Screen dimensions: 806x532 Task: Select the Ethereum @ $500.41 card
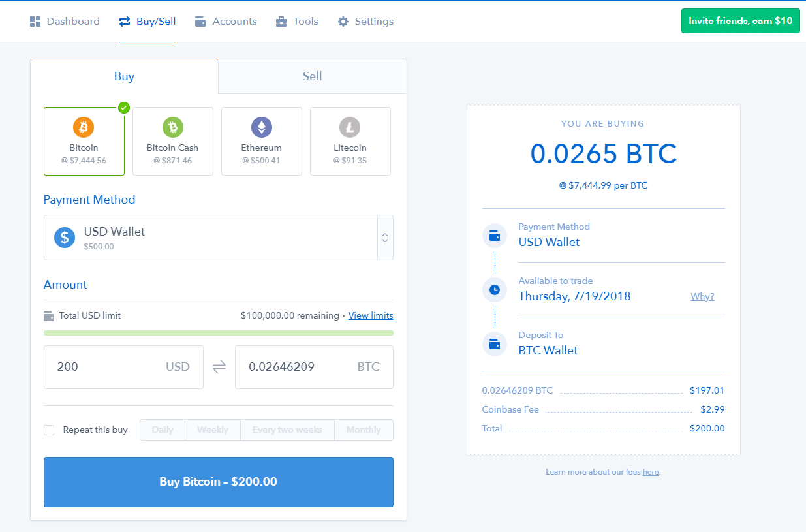tap(262, 142)
